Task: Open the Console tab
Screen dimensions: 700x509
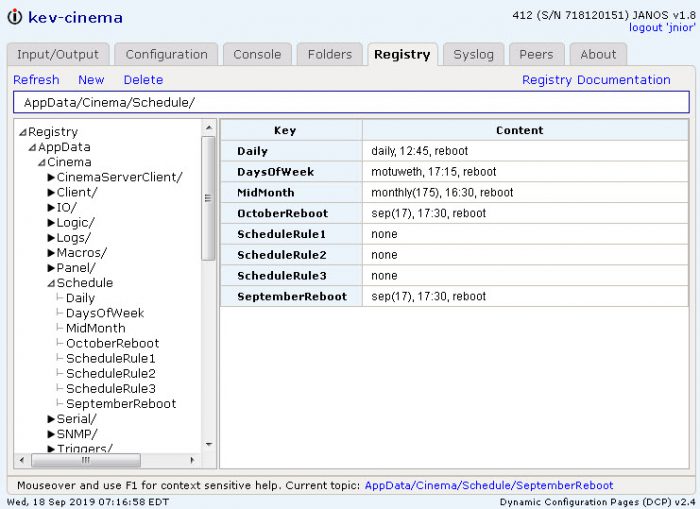Action: pos(257,54)
